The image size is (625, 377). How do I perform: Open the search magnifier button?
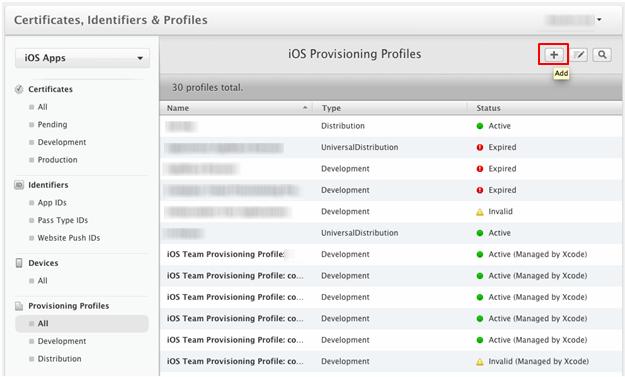click(602, 55)
